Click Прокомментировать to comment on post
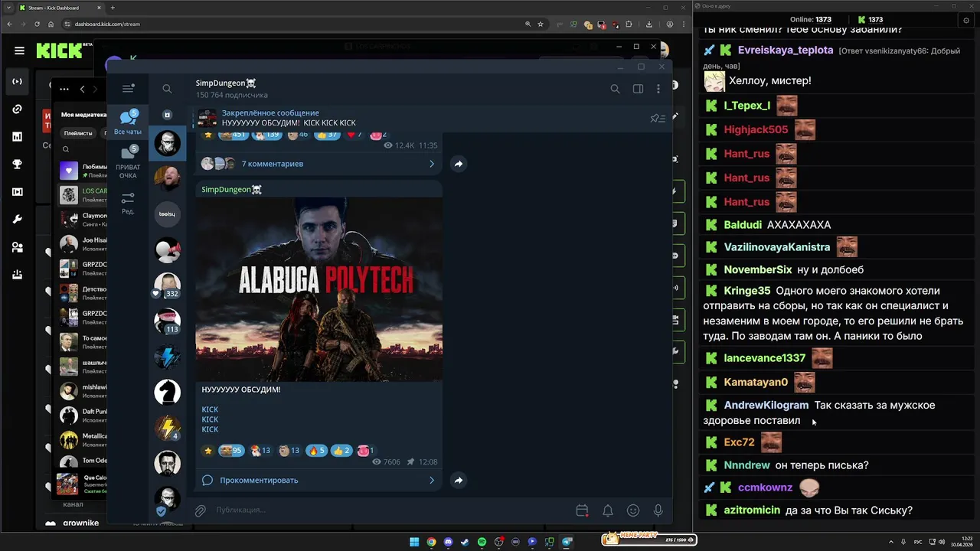Viewport: 980px width, 551px height. point(259,481)
